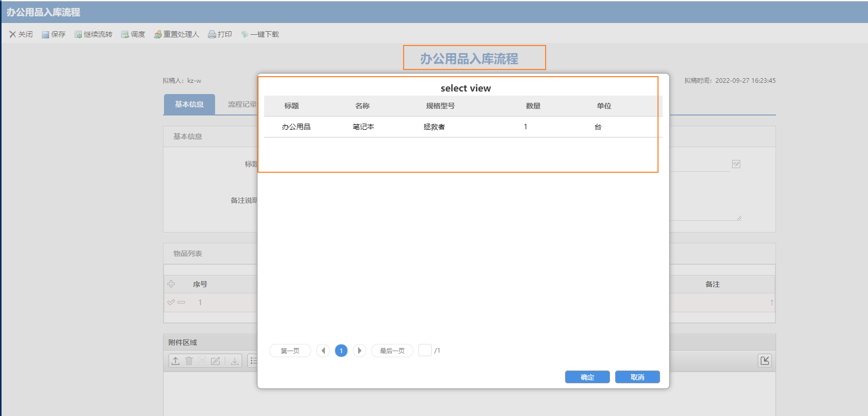The height and width of the screenshot is (416, 868).
Task: Click the 保存 save icon in toolbar
Action: pos(45,35)
